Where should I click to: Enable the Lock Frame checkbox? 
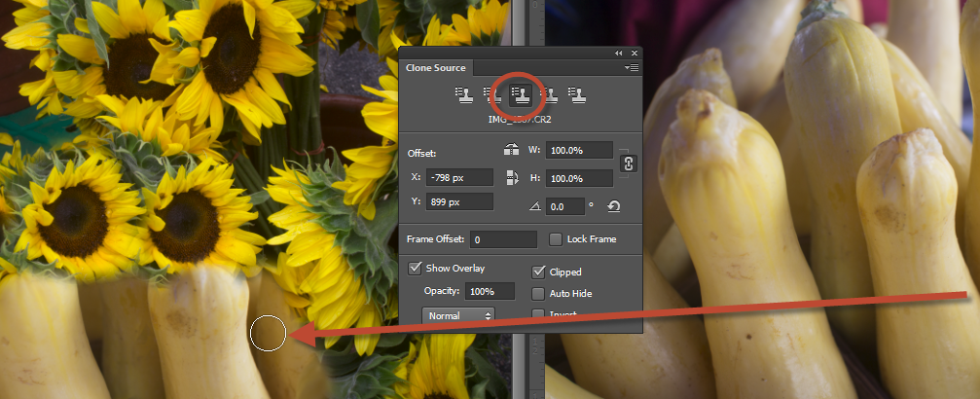click(556, 239)
